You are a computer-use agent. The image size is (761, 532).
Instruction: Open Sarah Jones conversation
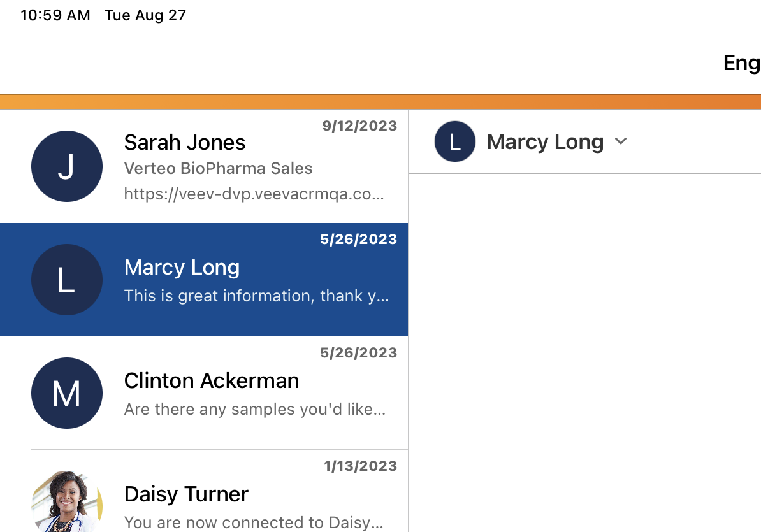point(185,142)
